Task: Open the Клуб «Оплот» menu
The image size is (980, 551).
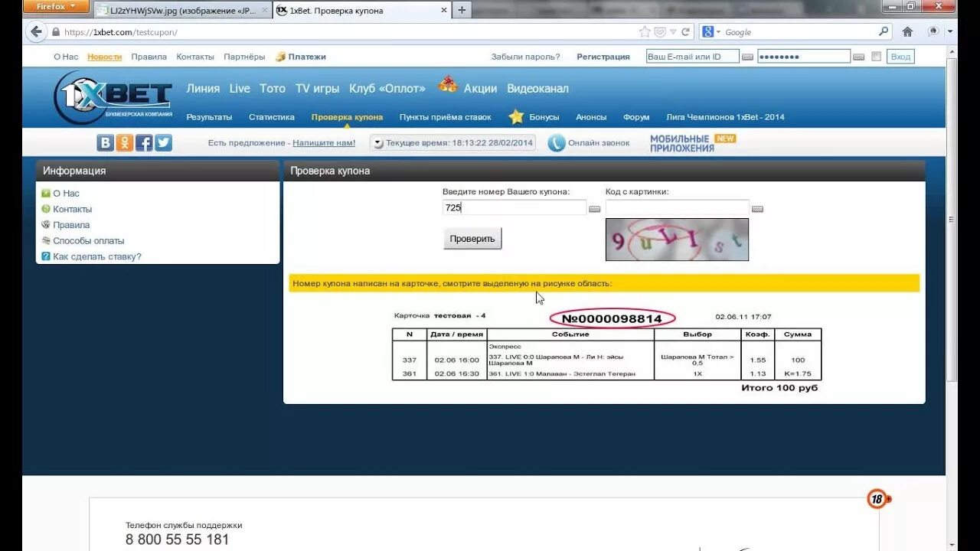Action: (x=387, y=89)
